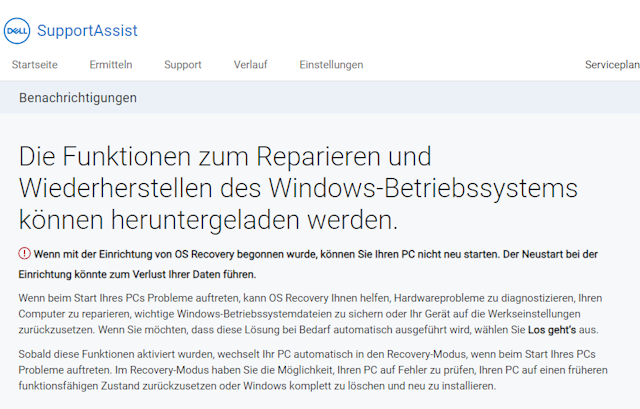
Task: Select the Einstellungen tab
Action: pyautogui.click(x=331, y=64)
